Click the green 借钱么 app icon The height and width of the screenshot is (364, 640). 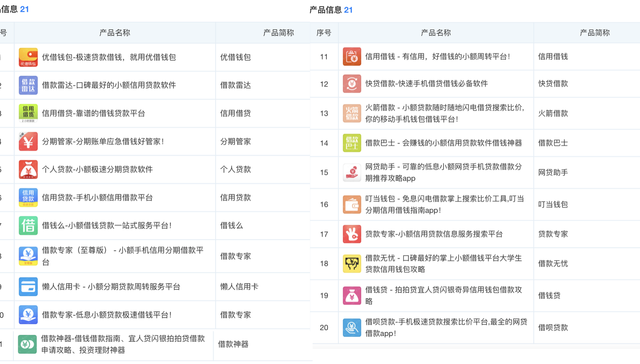click(x=28, y=226)
